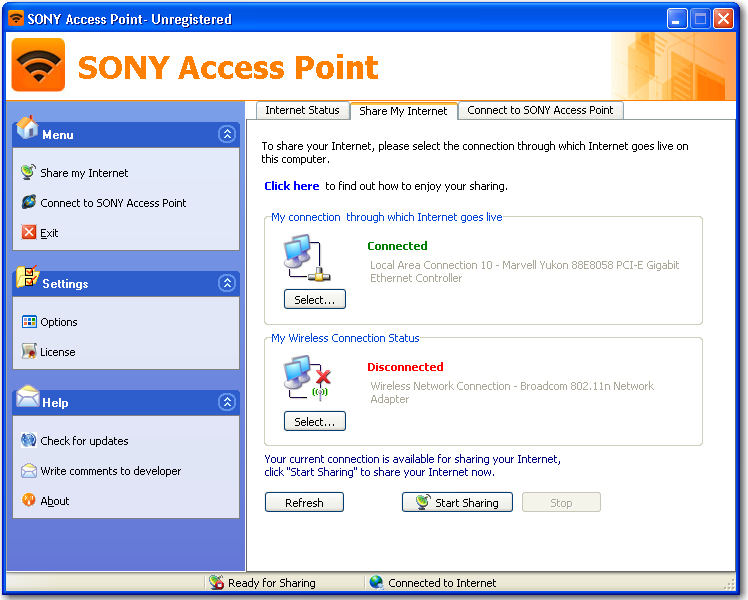Image resolution: width=748 pixels, height=600 pixels.
Task: Click the large orange Wi-Fi logo
Action: point(38,65)
